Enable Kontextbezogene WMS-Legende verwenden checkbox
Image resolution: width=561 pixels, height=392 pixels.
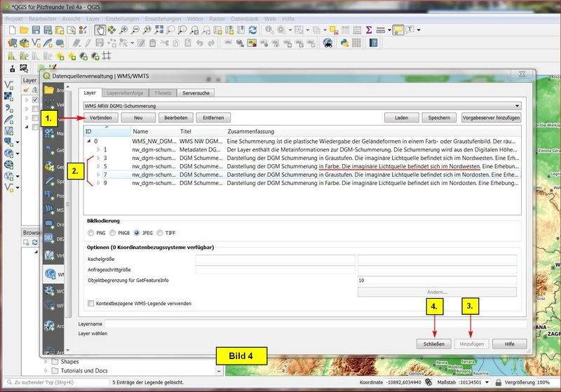point(91,304)
